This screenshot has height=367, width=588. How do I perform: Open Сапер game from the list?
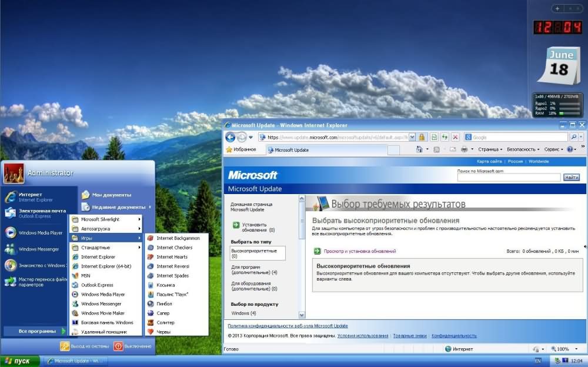163,313
